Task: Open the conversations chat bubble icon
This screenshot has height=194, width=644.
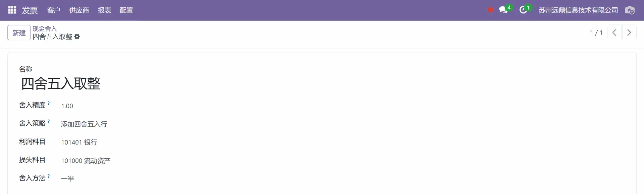Action: (503, 10)
